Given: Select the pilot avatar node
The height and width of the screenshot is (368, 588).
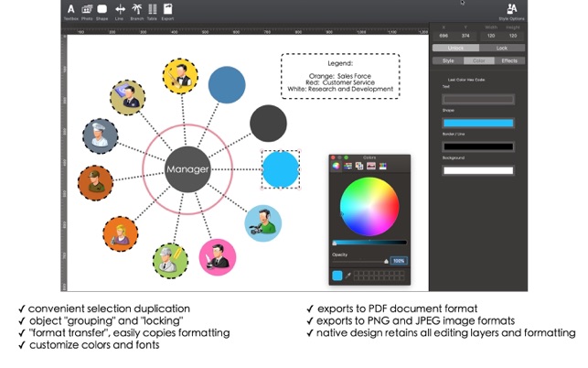Looking at the screenshot, I should tap(128, 98).
